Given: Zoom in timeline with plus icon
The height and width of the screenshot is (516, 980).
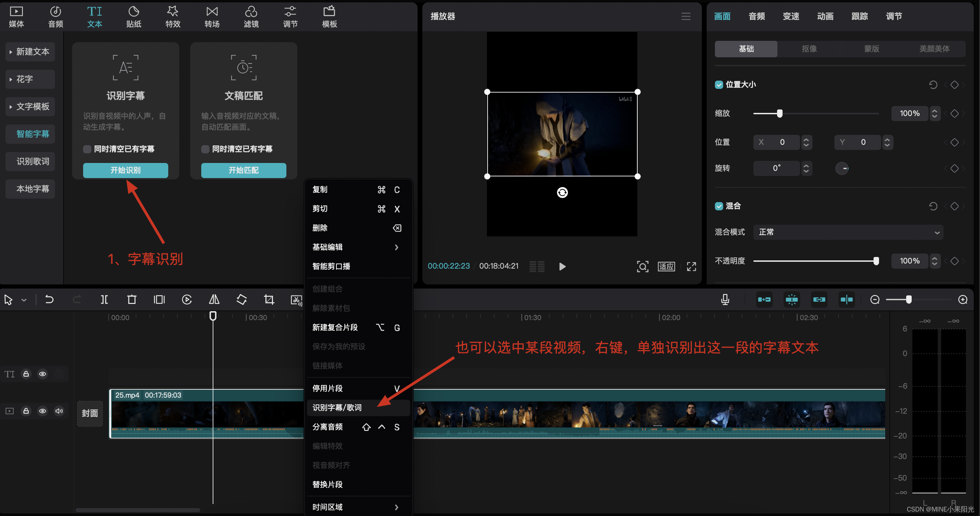Looking at the screenshot, I should point(962,300).
